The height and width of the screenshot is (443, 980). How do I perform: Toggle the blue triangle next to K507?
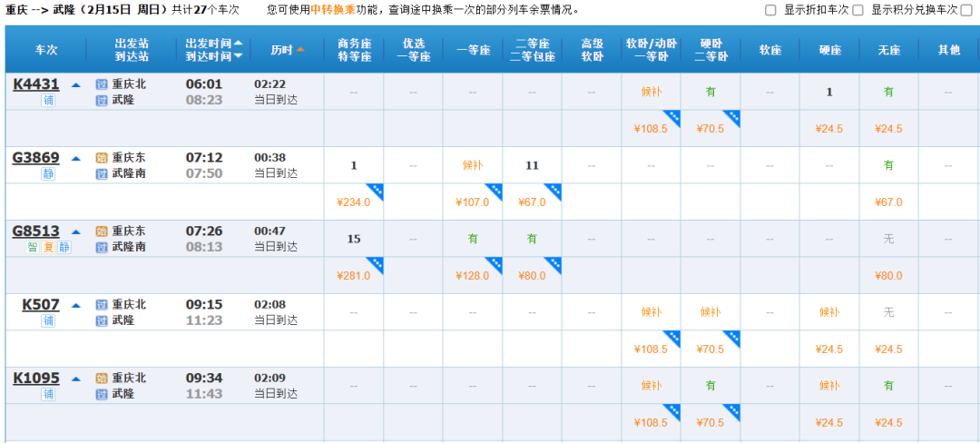coord(76,306)
